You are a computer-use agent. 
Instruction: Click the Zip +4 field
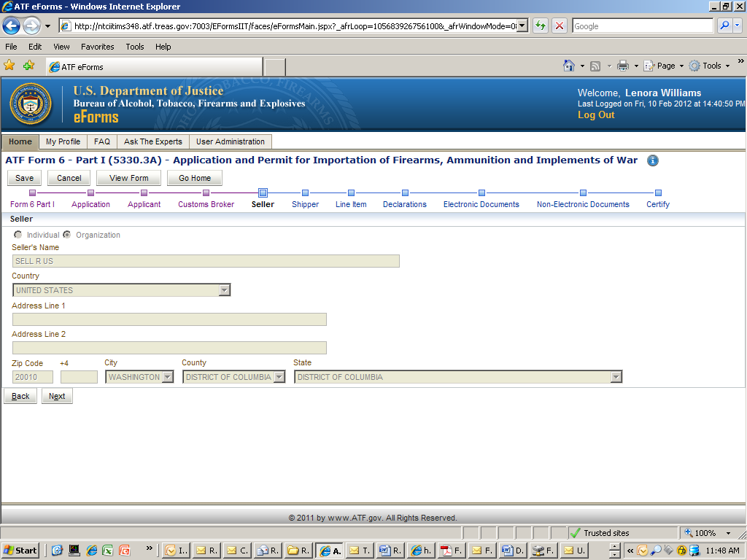79,377
